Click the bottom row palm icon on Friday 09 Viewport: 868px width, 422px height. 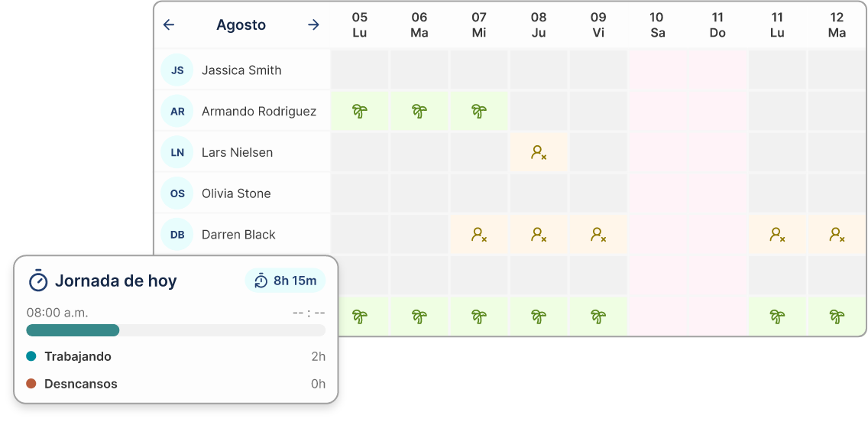[598, 316]
